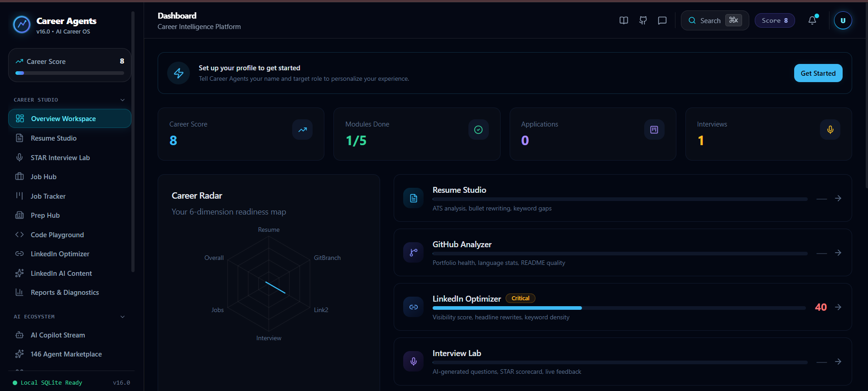The height and width of the screenshot is (391, 868).
Task: Open the chat message icon in header
Action: point(662,20)
